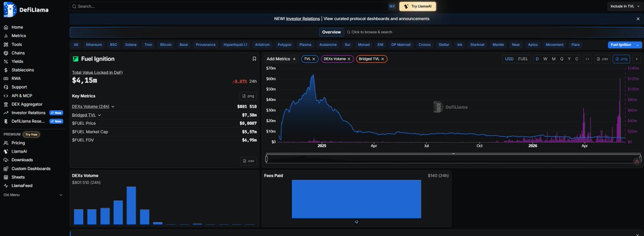Screen dimensions: 644x236
Task: Switch chart denomination to FUEL
Action: [523, 59]
